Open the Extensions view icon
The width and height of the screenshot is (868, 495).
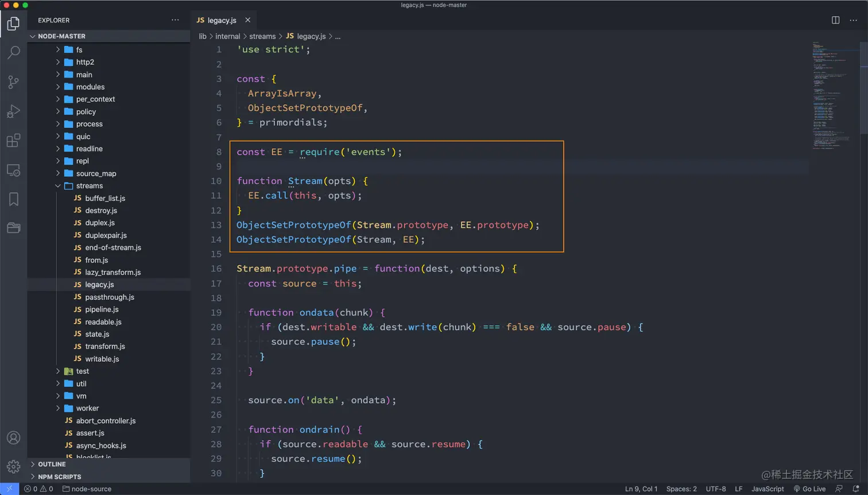click(x=13, y=141)
